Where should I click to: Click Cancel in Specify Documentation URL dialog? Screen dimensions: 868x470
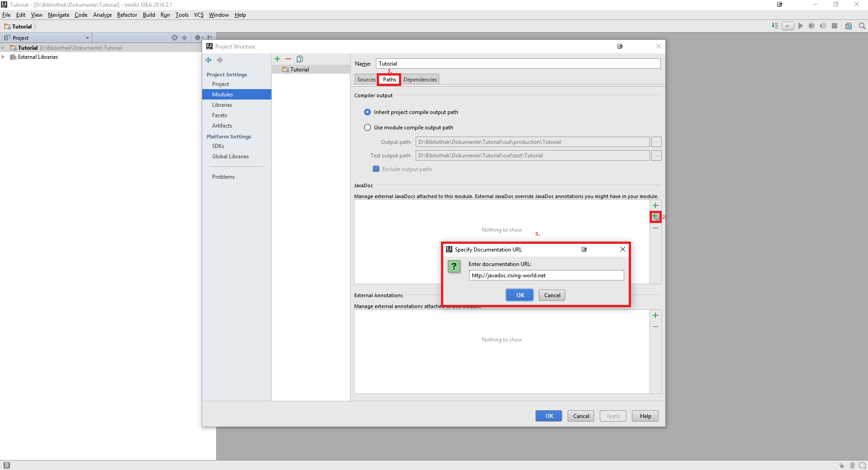[x=552, y=295]
